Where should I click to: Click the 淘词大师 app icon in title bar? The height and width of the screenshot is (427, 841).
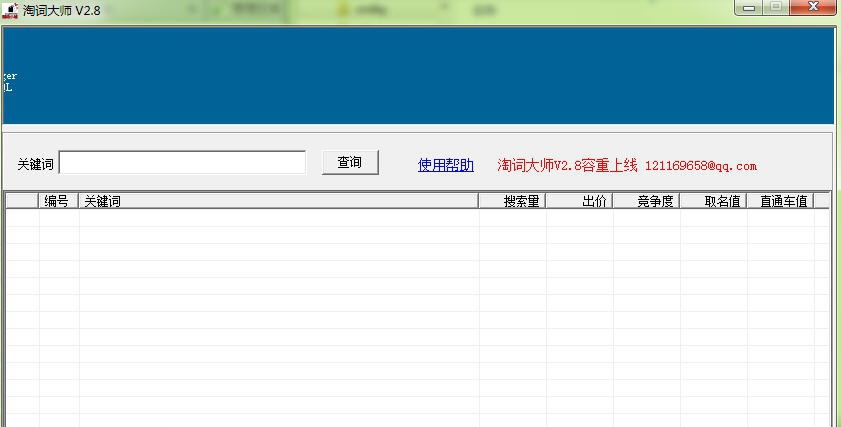click(x=10, y=10)
